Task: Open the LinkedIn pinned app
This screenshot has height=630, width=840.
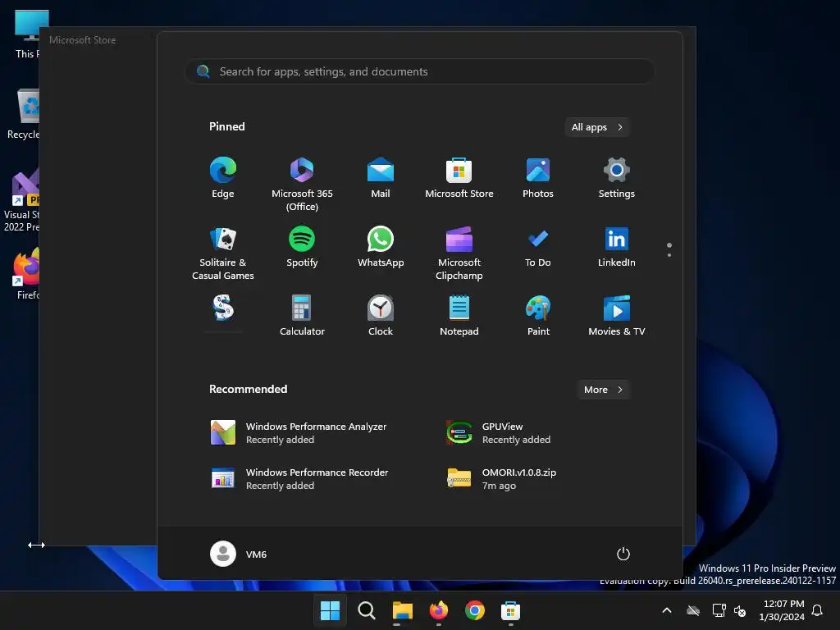Action: point(617,247)
